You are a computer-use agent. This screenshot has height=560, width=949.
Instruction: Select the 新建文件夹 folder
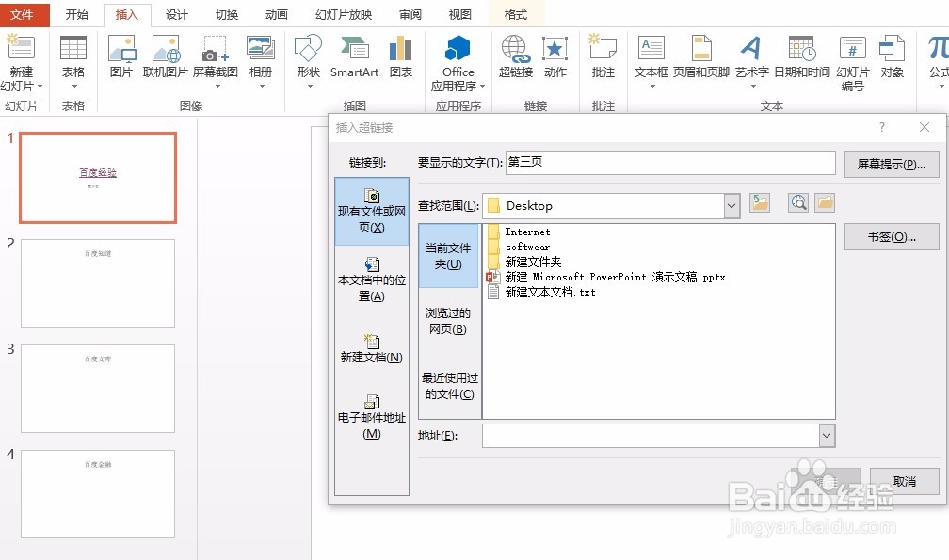click(x=524, y=262)
